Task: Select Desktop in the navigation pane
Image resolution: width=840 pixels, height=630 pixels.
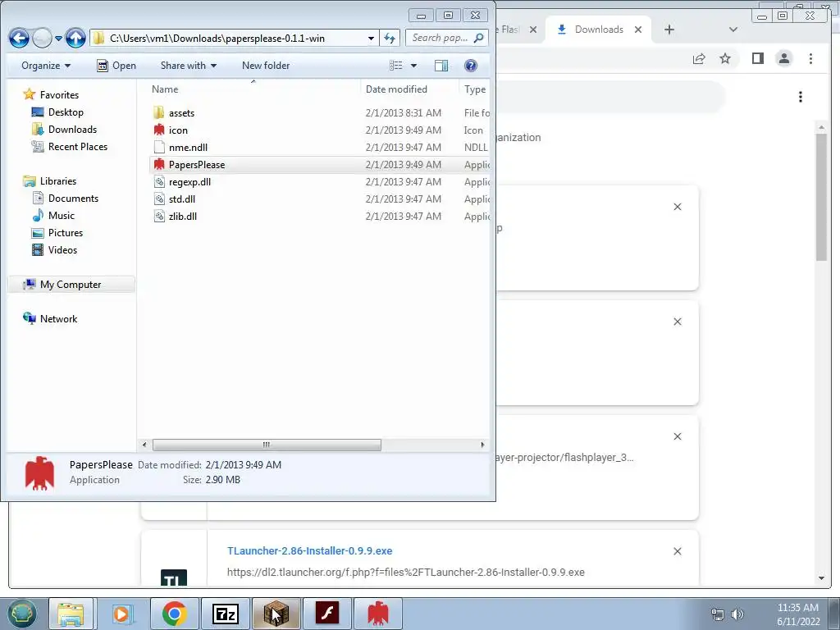Action: pos(57,112)
